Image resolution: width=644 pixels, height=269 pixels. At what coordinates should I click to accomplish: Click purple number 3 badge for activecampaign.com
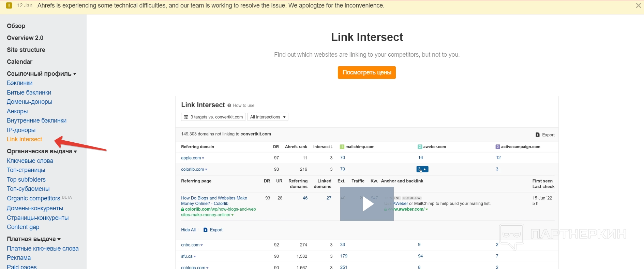coord(498,147)
